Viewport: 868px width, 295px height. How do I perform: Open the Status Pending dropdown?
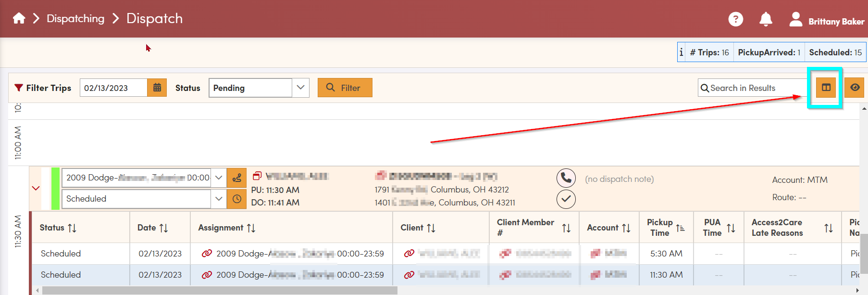[x=300, y=88]
